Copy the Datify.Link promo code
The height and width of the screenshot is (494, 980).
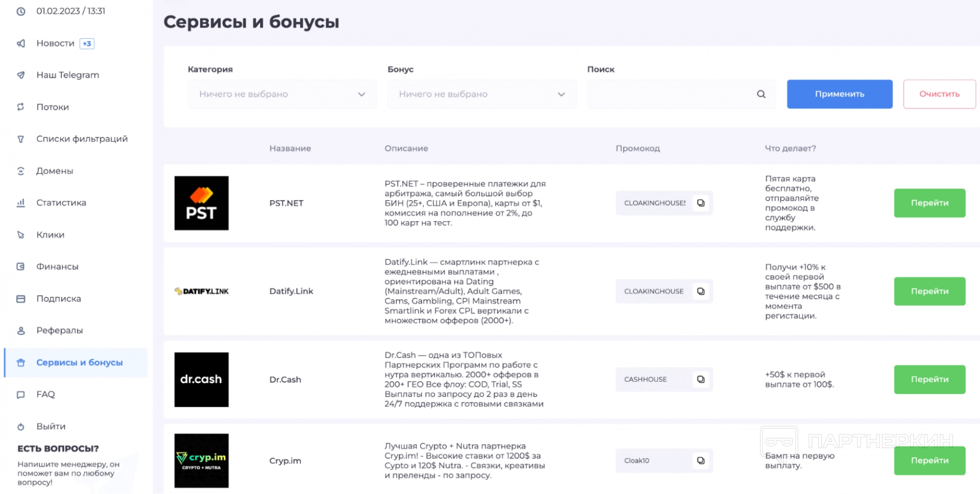pyautogui.click(x=701, y=291)
